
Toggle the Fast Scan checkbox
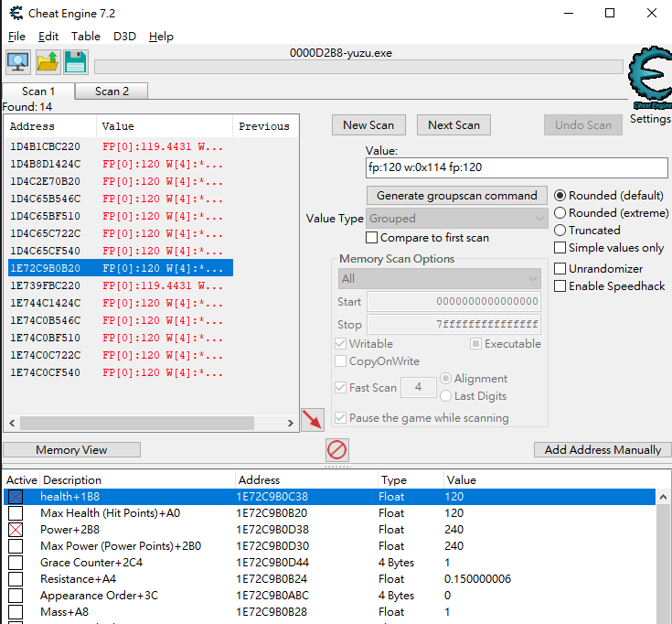[x=341, y=388]
